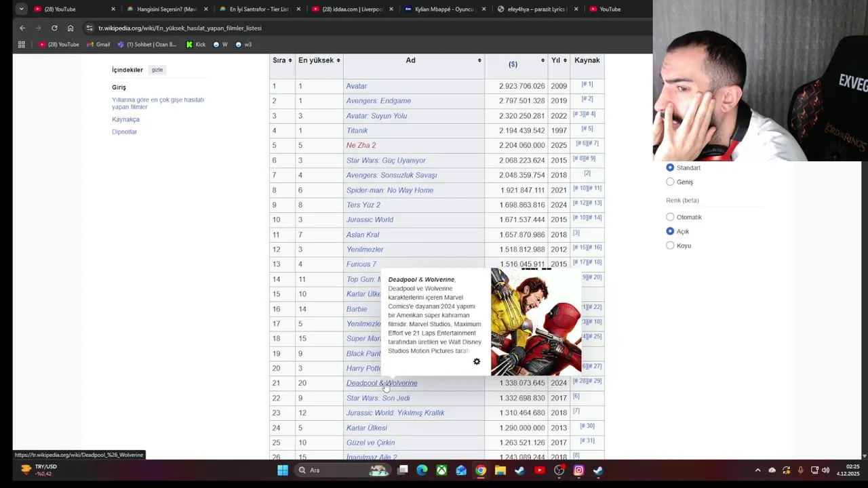
Task: Open the Avatar film link
Action: point(356,86)
